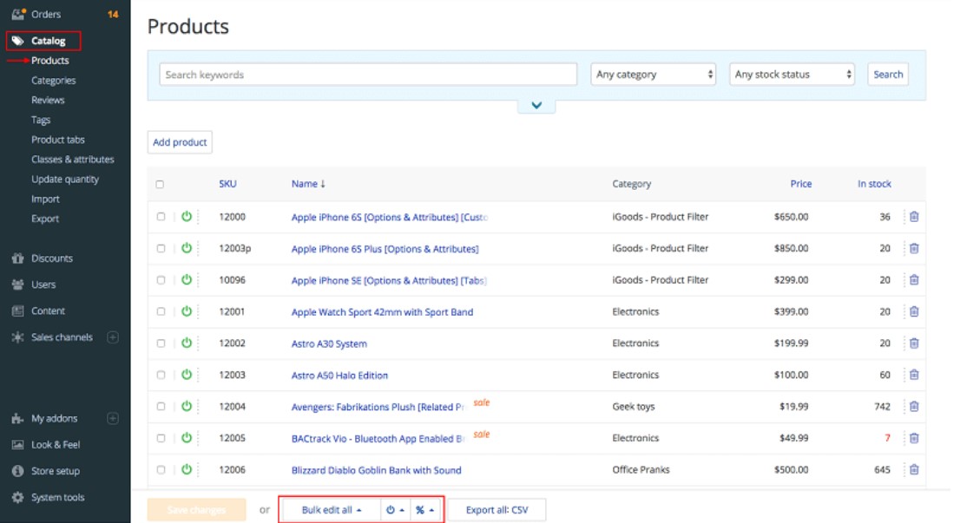Select checkbox for SKU 12004 Avengers product

coord(161,407)
